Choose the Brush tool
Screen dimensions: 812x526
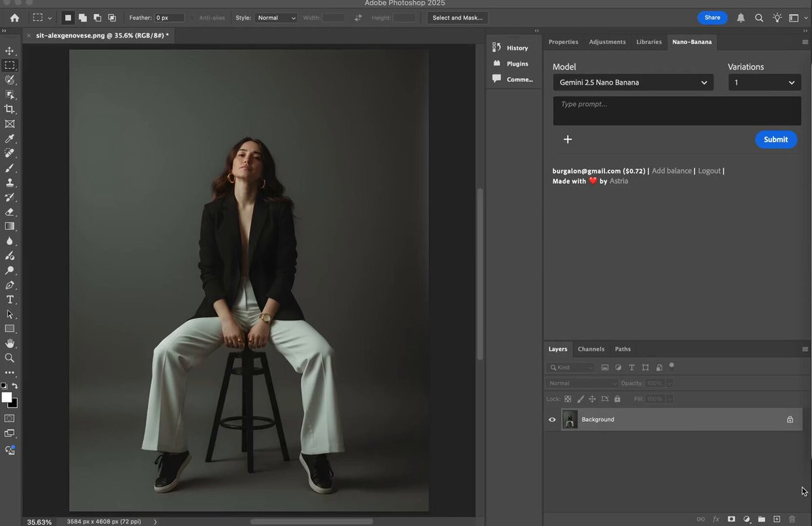point(9,168)
